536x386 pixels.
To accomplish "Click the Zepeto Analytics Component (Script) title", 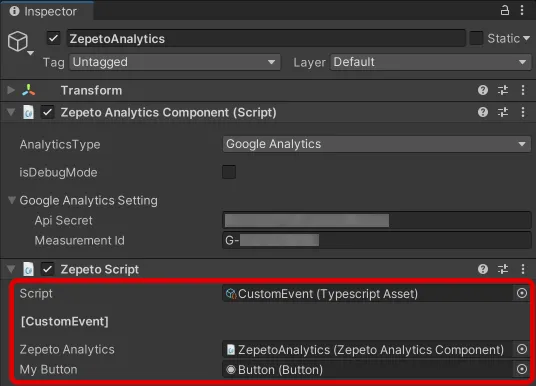I will [169, 112].
